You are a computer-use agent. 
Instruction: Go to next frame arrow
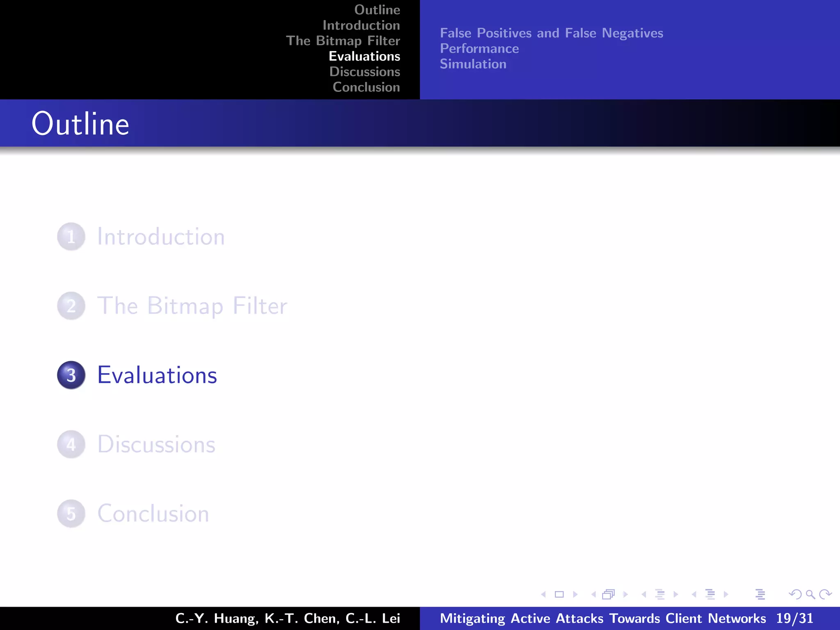625,594
